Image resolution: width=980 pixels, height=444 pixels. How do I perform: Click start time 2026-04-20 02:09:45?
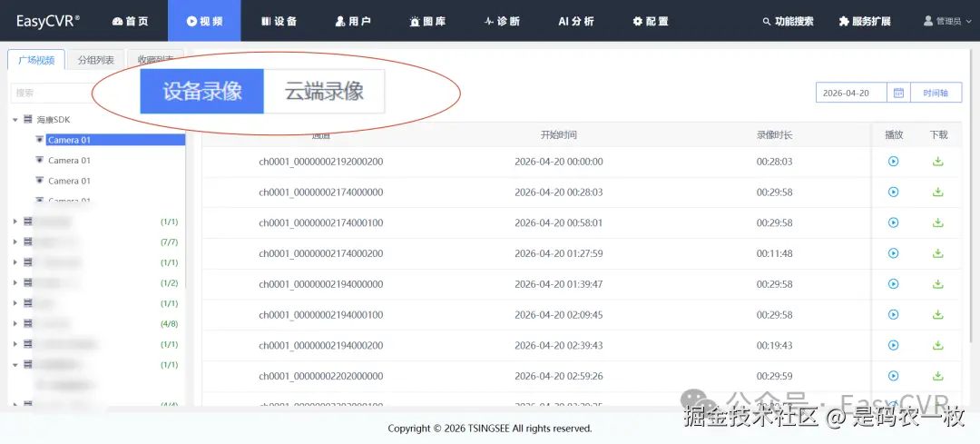point(559,314)
